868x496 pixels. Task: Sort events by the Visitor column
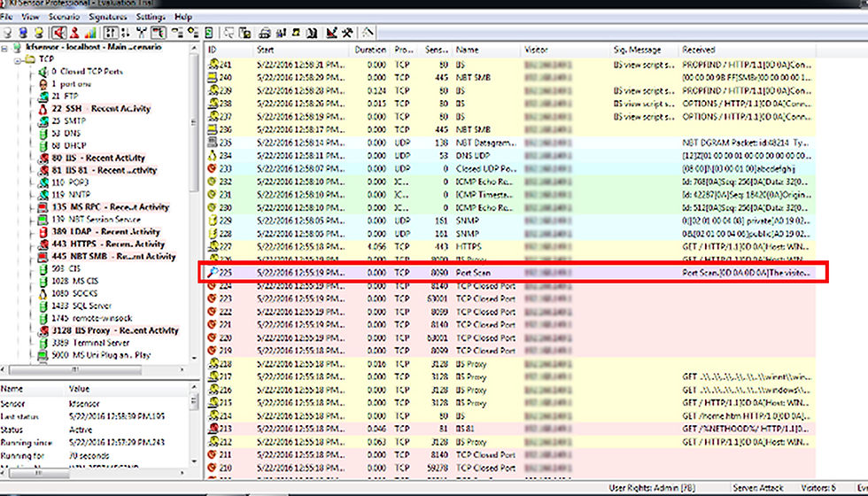pyautogui.click(x=566, y=50)
